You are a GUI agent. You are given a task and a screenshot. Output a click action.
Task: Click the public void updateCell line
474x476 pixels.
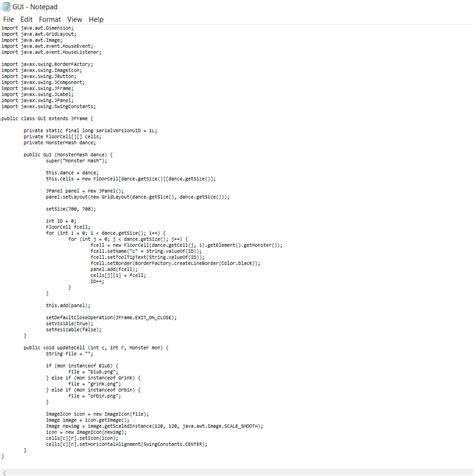pos(96,348)
